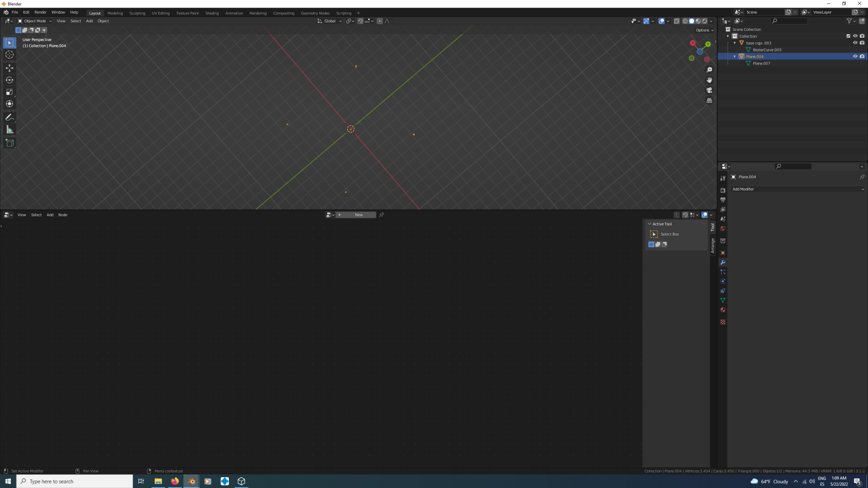Uncheck the Collection exclude checkbox
Image resolution: width=868 pixels, height=488 pixels.
(x=848, y=36)
